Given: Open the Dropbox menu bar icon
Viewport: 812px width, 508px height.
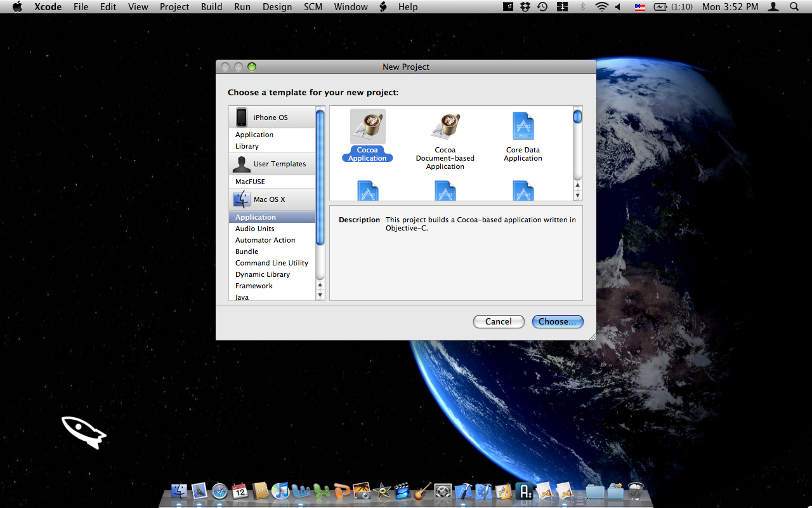Looking at the screenshot, I should [x=525, y=7].
